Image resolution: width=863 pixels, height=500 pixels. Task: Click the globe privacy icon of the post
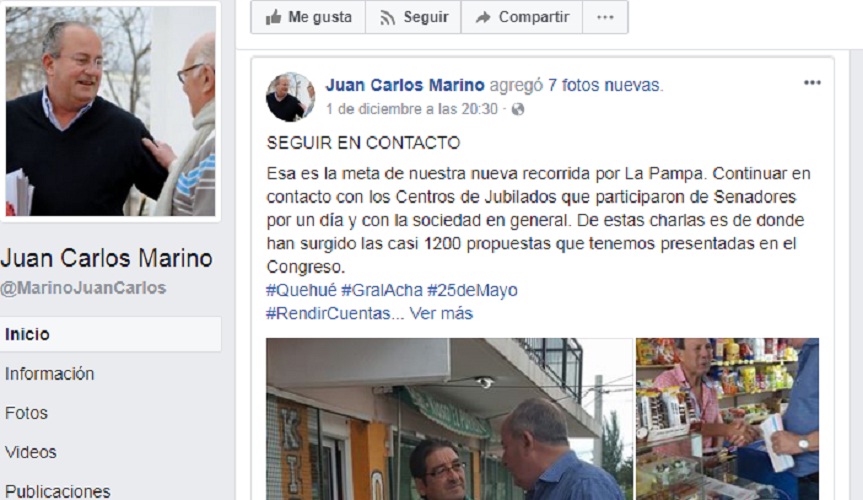click(518, 109)
